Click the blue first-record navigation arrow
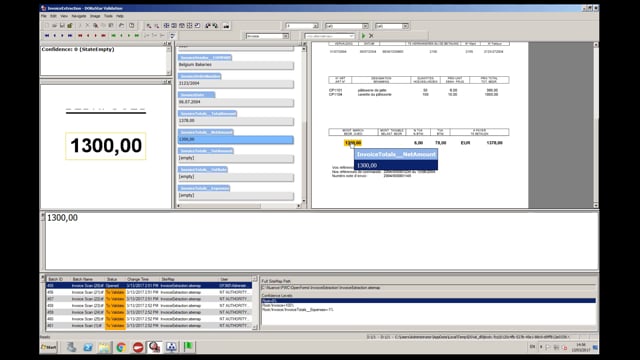The width and height of the screenshot is (640, 360). tap(47, 36)
